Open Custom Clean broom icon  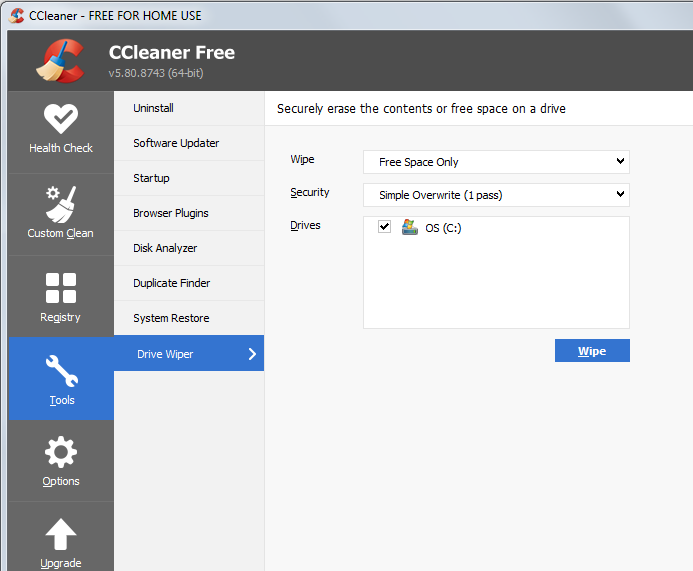tap(61, 205)
